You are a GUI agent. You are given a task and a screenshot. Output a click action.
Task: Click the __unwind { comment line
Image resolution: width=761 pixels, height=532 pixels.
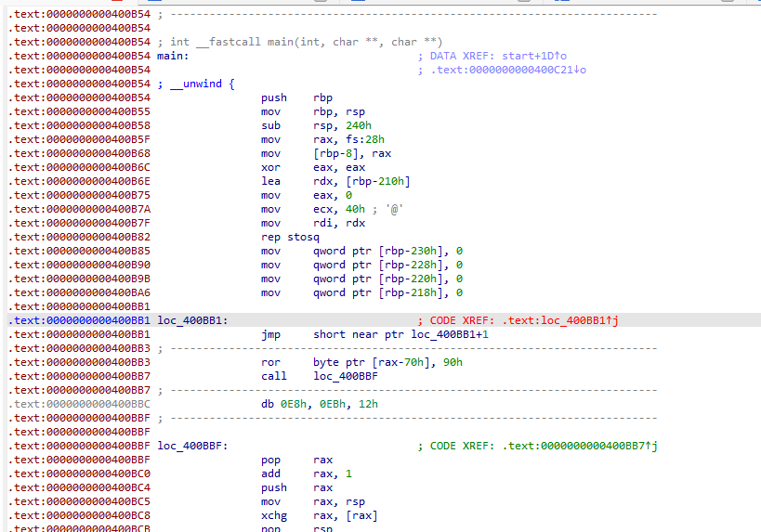202,84
